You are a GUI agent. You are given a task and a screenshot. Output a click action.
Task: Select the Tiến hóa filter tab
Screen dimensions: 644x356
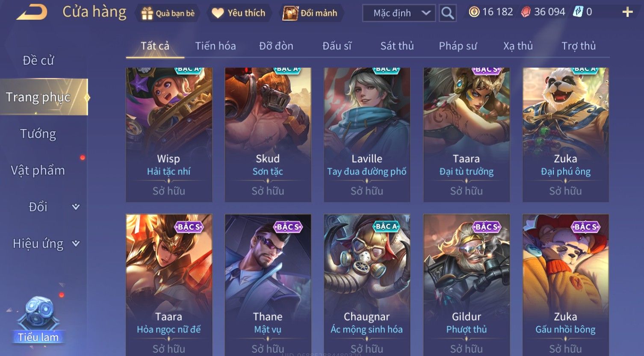pyautogui.click(x=216, y=46)
